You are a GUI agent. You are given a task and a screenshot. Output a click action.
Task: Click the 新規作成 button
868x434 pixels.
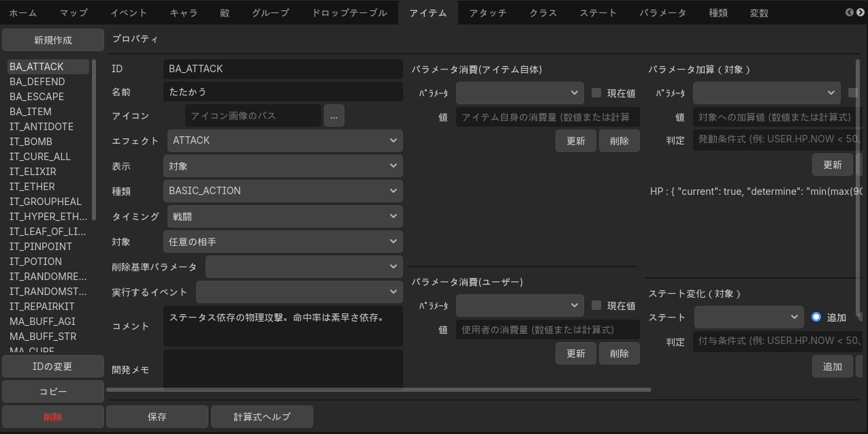(53, 40)
